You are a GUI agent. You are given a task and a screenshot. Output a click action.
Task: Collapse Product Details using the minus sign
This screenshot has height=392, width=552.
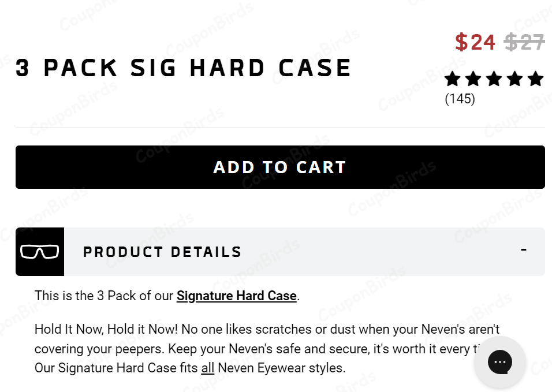pos(524,249)
